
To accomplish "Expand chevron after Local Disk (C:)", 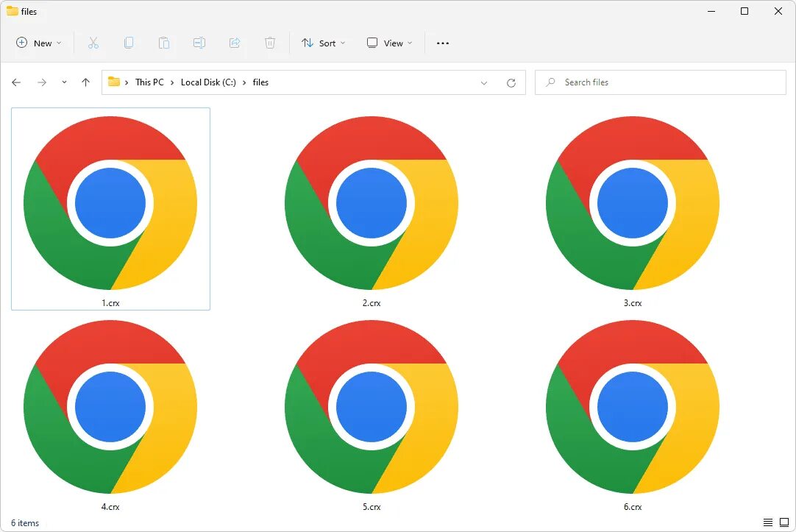I will pos(244,82).
